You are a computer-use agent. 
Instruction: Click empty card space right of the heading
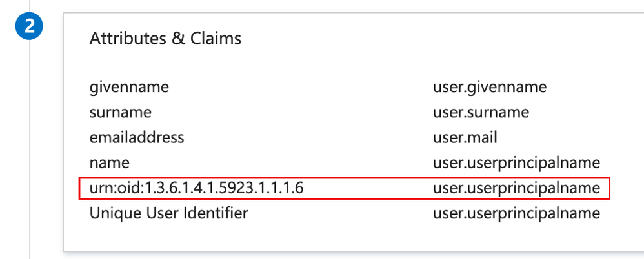coord(419,39)
